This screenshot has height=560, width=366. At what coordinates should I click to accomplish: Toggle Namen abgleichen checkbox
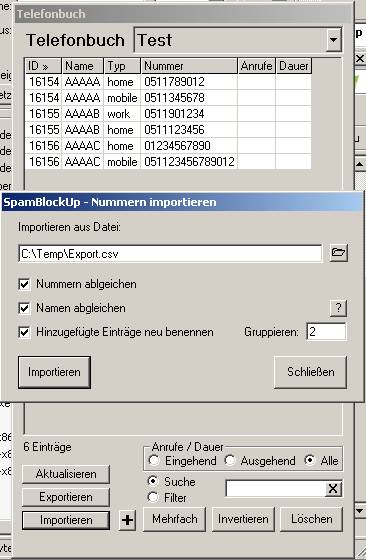tap(24, 308)
